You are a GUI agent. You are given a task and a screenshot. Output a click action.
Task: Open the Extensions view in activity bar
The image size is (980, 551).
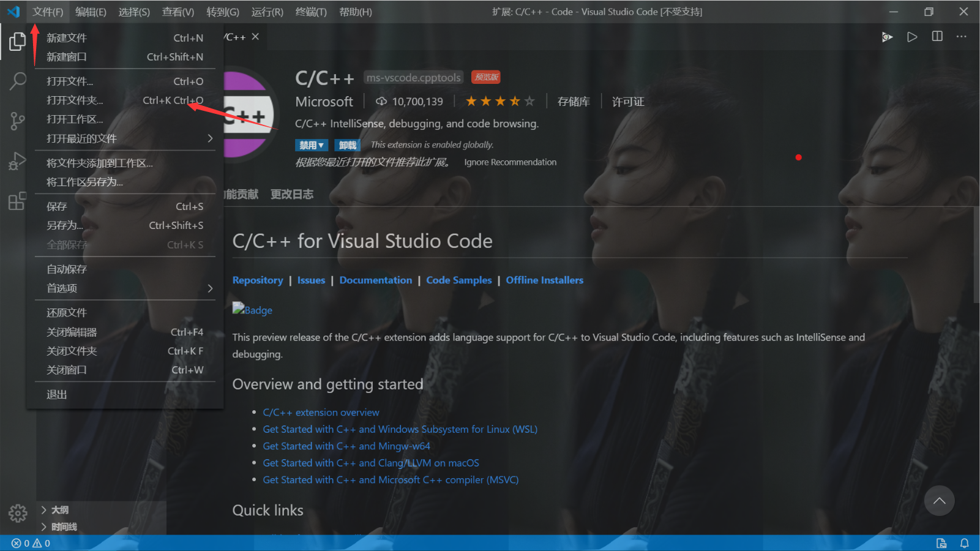[18, 201]
